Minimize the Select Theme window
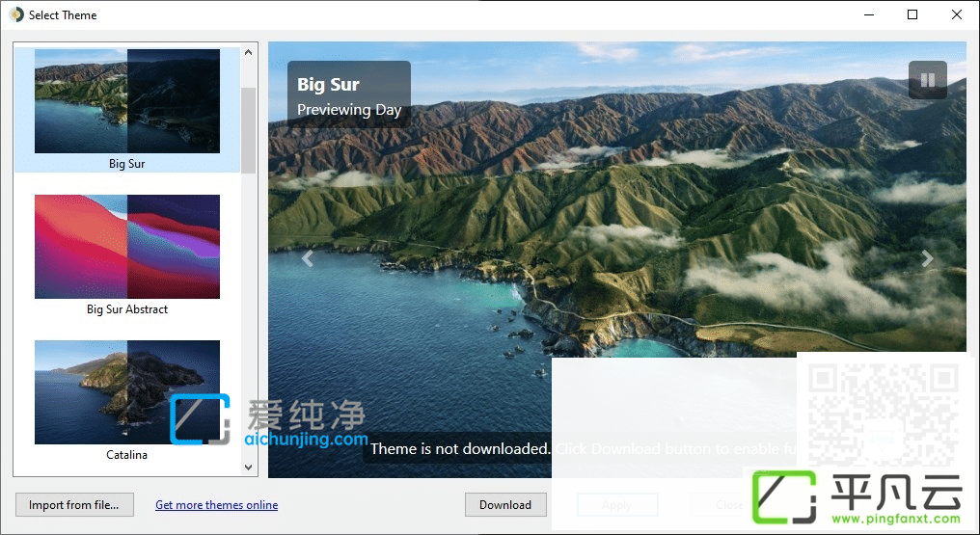The width and height of the screenshot is (980, 535). pos(869,14)
